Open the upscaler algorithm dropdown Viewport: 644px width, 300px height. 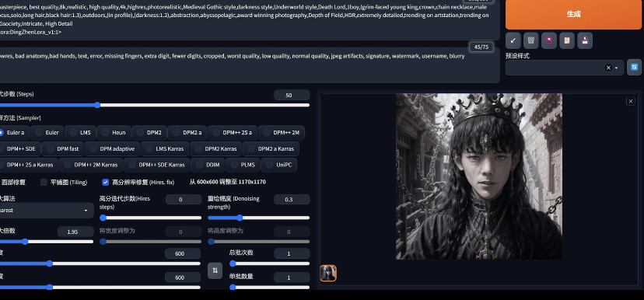(46, 210)
